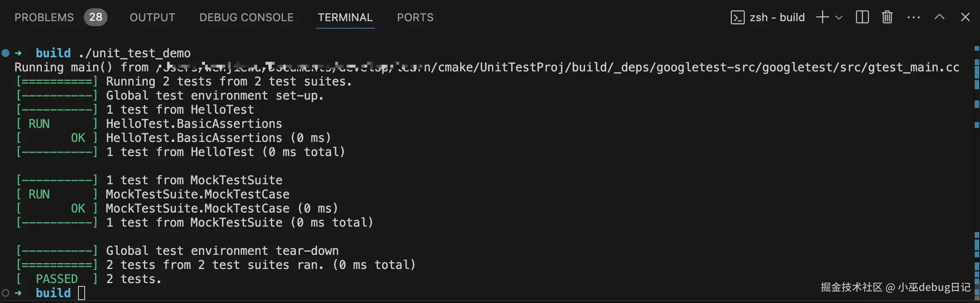The width and height of the screenshot is (980, 303).
Task: Open the more actions ellipsis menu
Action: click(914, 17)
